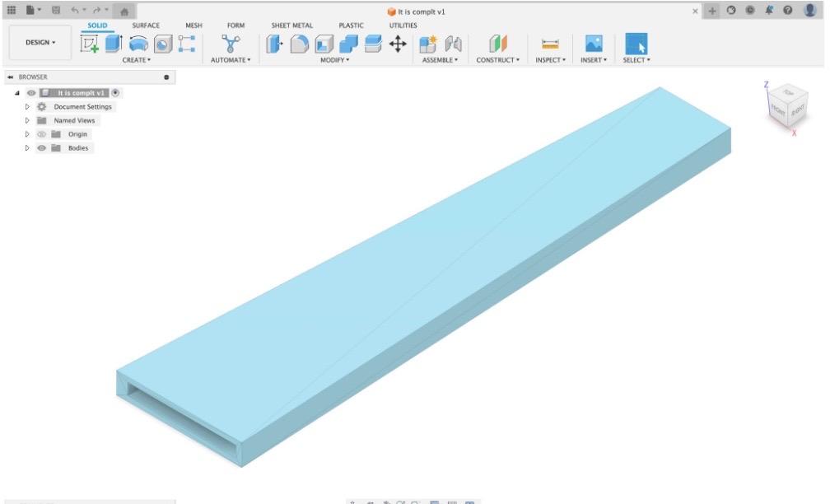Viewport: 830px width, 504px height.
Task: Click the Offset Plane construct icon
Action: tap(498, 44)
